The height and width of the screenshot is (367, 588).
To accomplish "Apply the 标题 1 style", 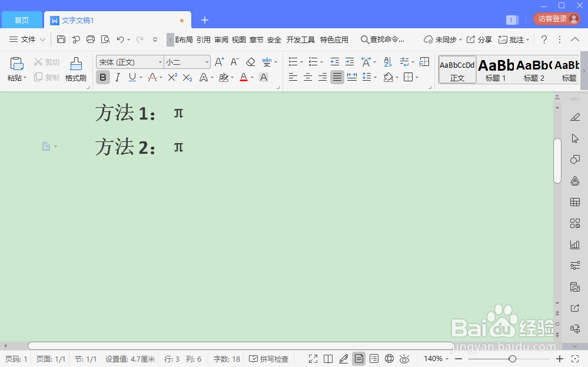I will (x=495, y=69).
